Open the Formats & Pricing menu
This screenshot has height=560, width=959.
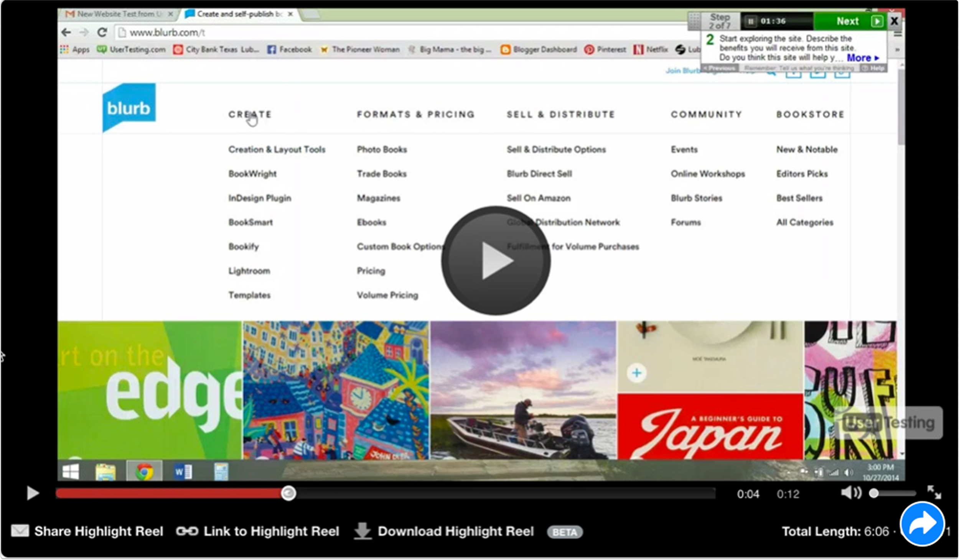(415, 114)
